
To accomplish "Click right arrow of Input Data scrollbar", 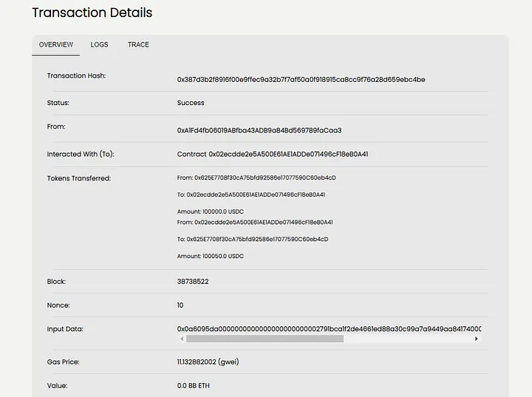I will coord(477,339).
